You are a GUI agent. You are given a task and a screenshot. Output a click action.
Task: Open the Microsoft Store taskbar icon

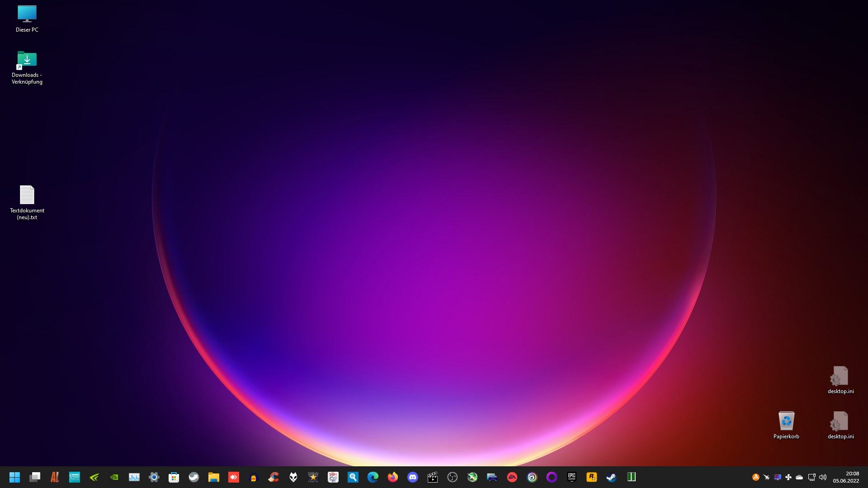(x=174, y=477)
